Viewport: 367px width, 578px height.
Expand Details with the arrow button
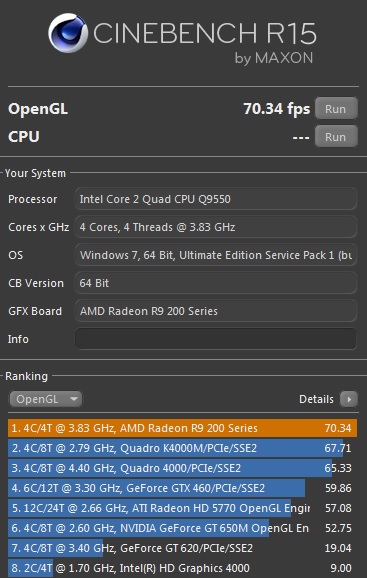[x=349, y=399]
